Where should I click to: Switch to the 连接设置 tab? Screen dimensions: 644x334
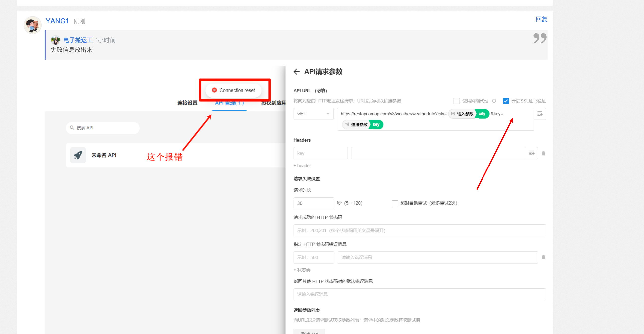(x=187, y=103)
